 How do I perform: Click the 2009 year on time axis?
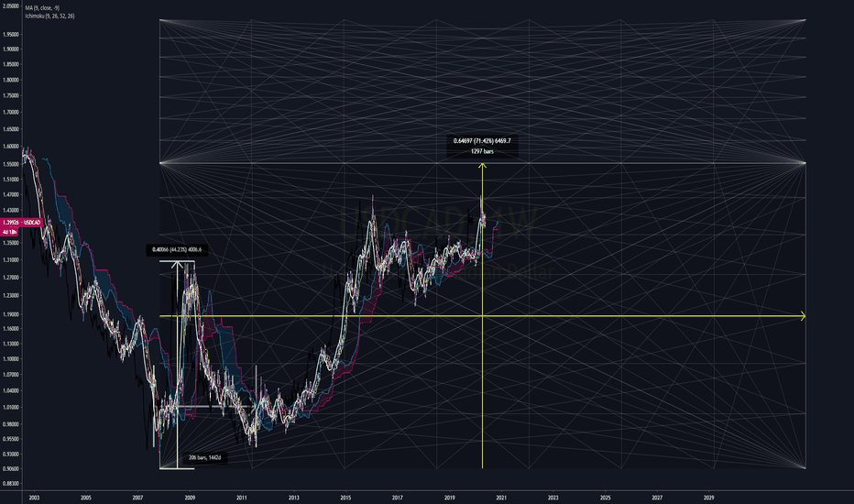[x=190, y=498]
